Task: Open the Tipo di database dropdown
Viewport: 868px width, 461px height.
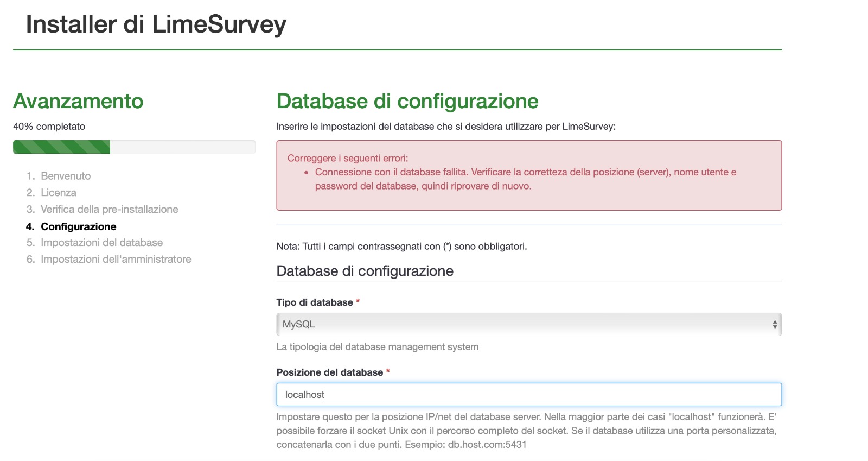Action: click(528, 324)
